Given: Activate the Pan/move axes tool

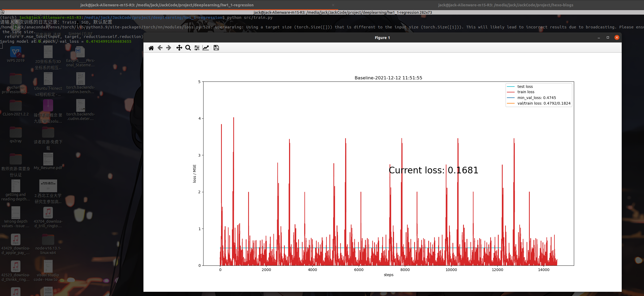Looking at the screenshot, I should 179,48.
